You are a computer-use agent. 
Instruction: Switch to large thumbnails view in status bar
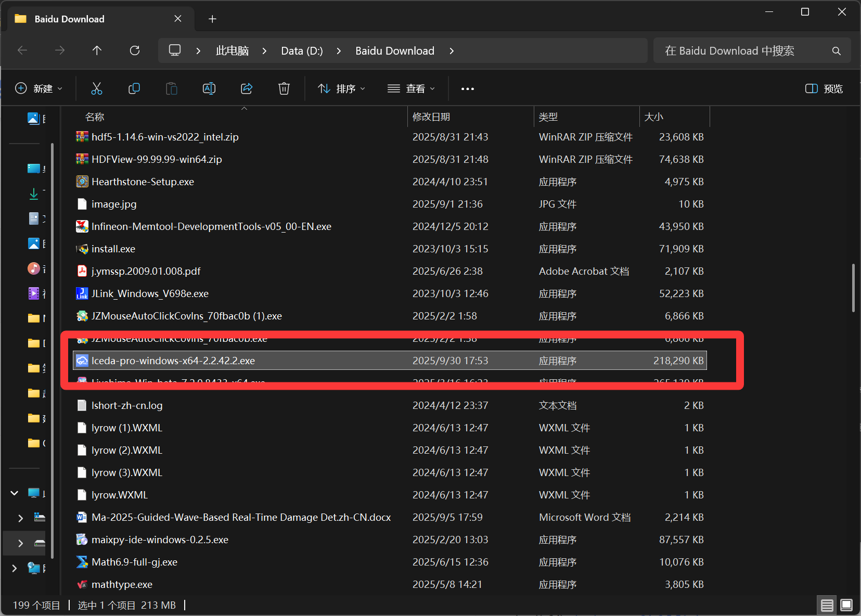click(846, 605)
